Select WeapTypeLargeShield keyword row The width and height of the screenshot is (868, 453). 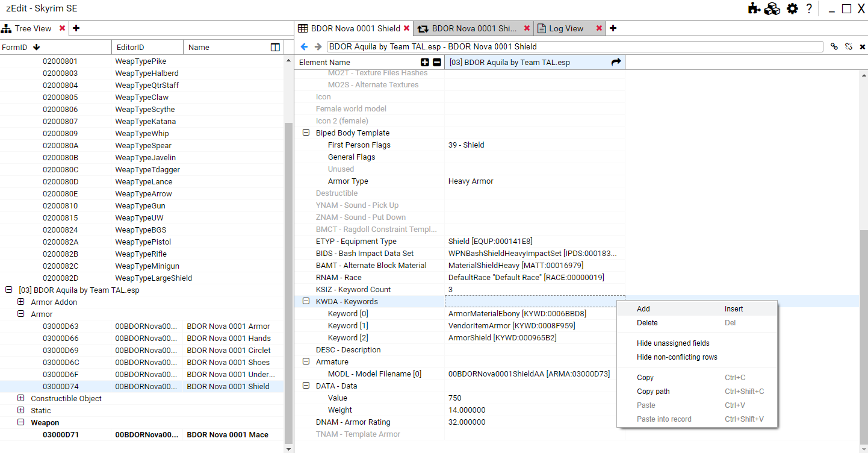tap(142, 278)
